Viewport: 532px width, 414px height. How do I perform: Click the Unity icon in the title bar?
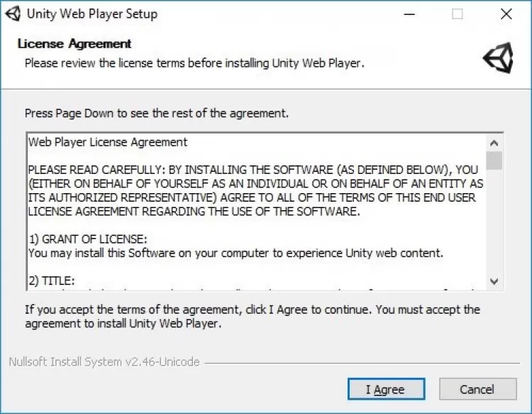[12, 13]
